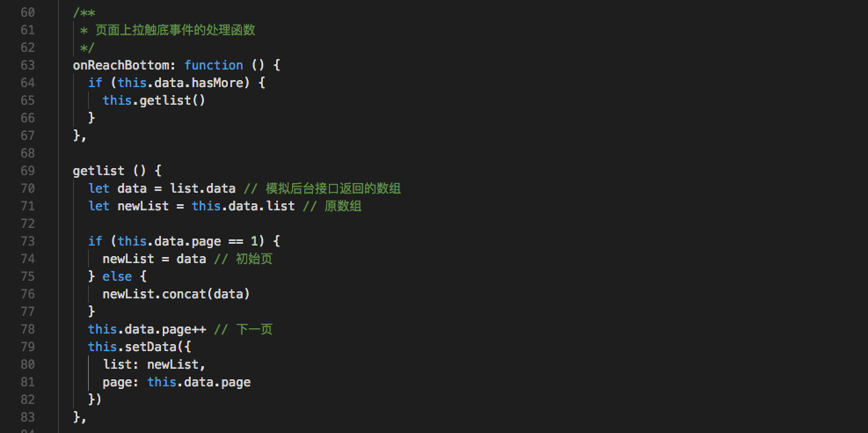Screen dimensions: 868x433
Task: Click line number 79 in the gutter
Action: pos(27,347)
